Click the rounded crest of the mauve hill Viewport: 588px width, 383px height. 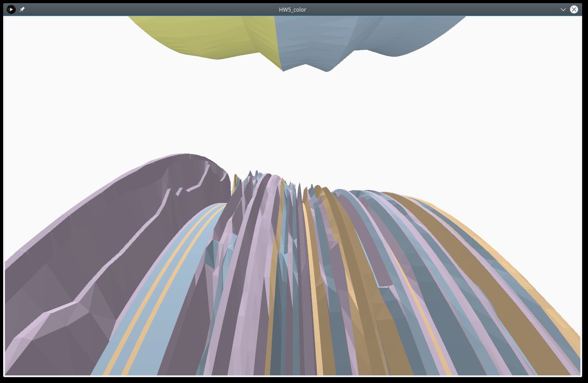coord(184,156)
